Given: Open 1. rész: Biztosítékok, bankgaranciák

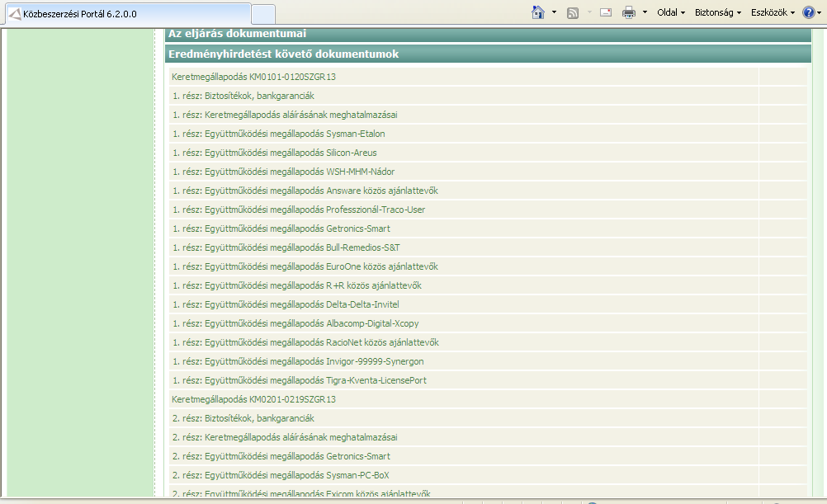Looking at the screenshot, I should (x=243, y=96).
